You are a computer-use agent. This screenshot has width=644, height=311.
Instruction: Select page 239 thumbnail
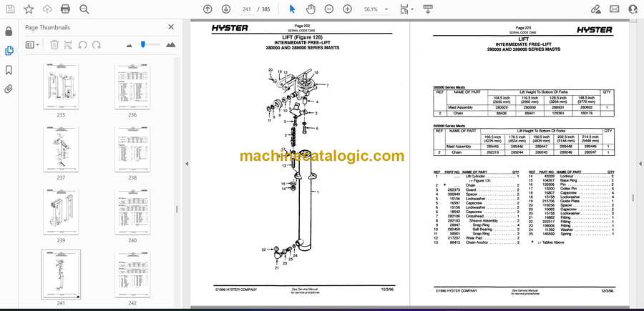[x=61, y=212]
